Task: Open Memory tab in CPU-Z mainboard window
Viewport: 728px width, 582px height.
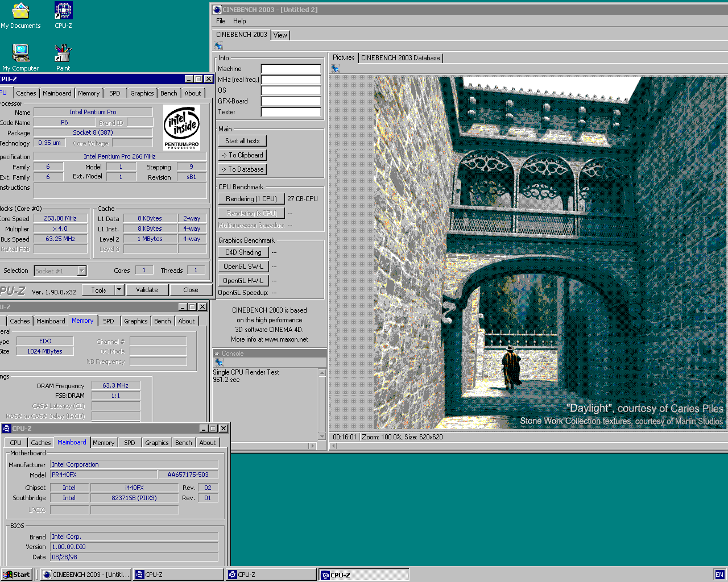Action: pyautogui.click(x=104, y=443)
